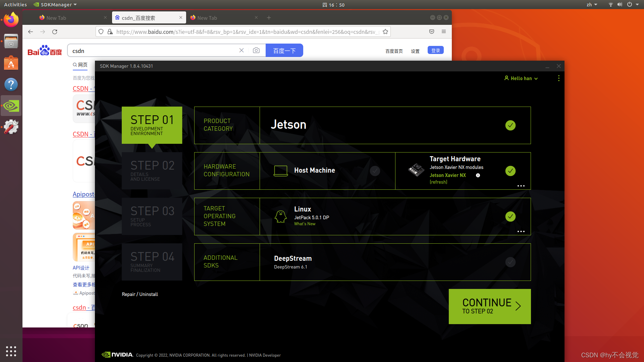Bookmark page with the star icon
The height and width of the screenshot is (362, 644).
(385, 32)
